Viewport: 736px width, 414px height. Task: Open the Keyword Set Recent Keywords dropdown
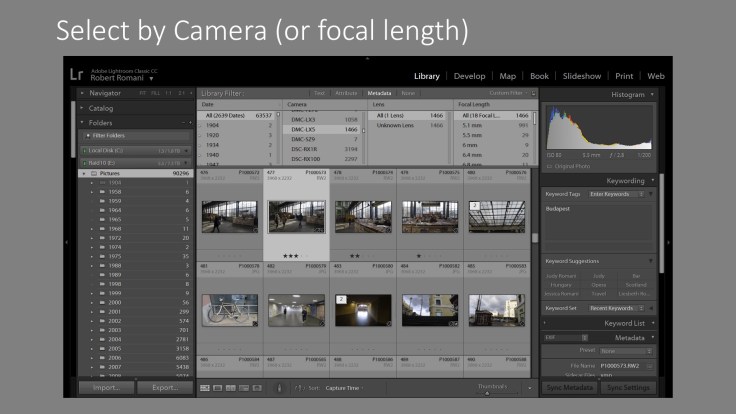[x=617, y=309]
